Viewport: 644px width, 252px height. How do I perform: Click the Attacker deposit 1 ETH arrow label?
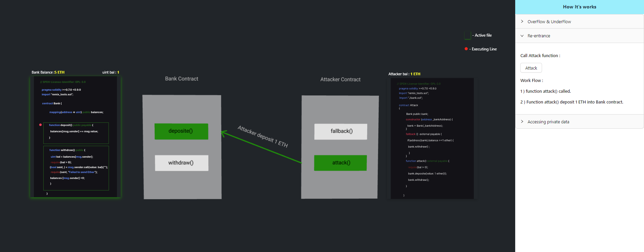tap(263, 136)
